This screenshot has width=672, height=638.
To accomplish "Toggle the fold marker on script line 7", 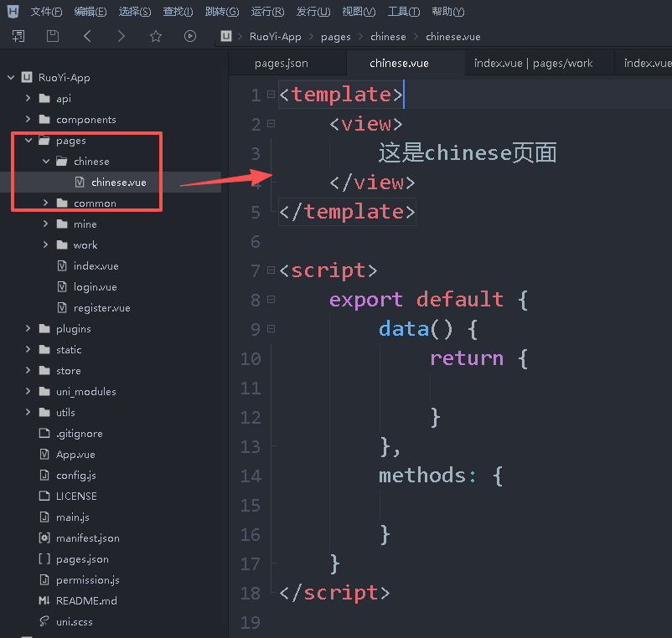I will click(x=271, y=270).
